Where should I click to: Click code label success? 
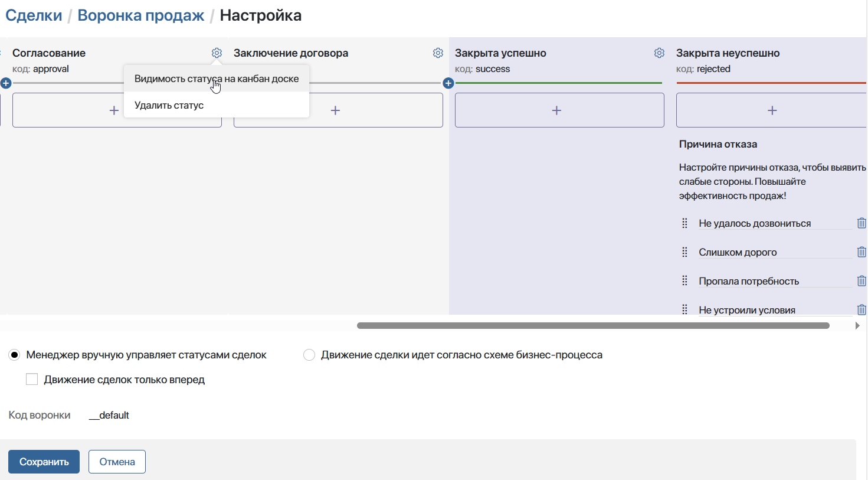493,69
